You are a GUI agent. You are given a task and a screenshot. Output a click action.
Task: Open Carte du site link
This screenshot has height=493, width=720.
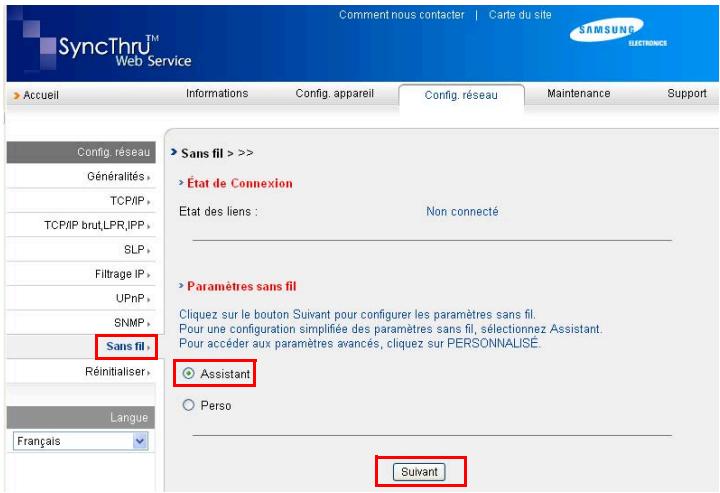[520, 15]
